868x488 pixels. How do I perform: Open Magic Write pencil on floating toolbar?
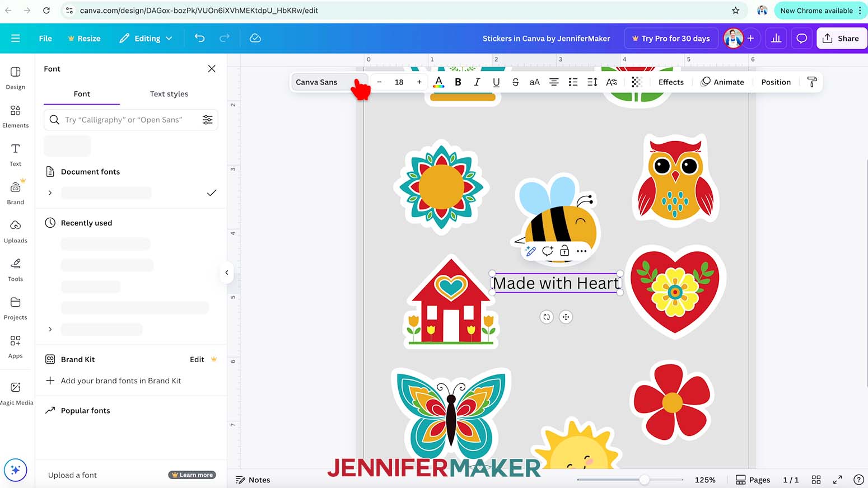coord(531,251)
